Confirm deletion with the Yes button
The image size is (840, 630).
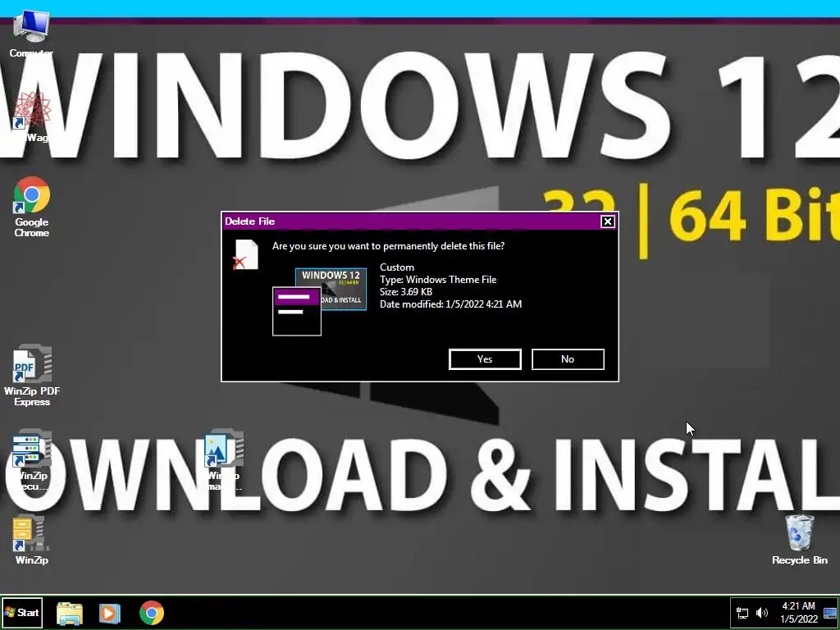[485, 359]
